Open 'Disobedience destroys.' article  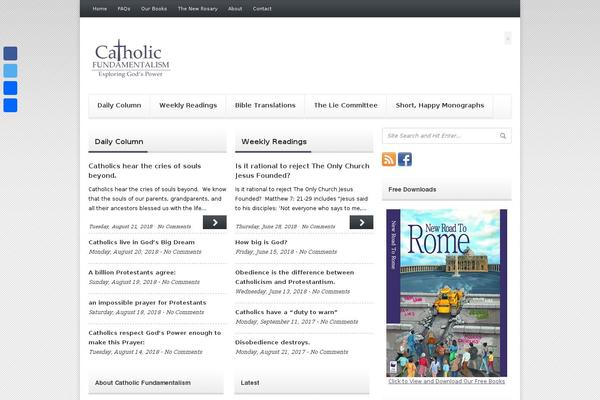[272, 343]
